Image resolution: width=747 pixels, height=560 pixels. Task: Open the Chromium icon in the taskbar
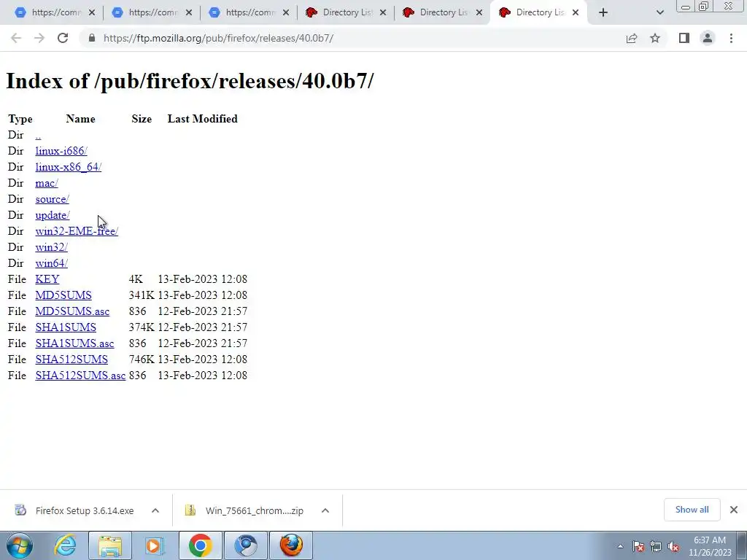[x=246, y=545]
